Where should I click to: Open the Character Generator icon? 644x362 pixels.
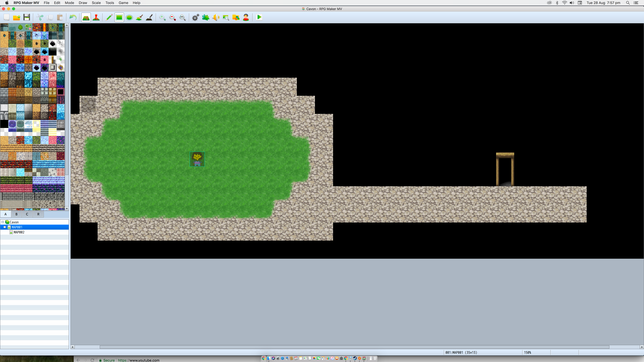point(246,17)
